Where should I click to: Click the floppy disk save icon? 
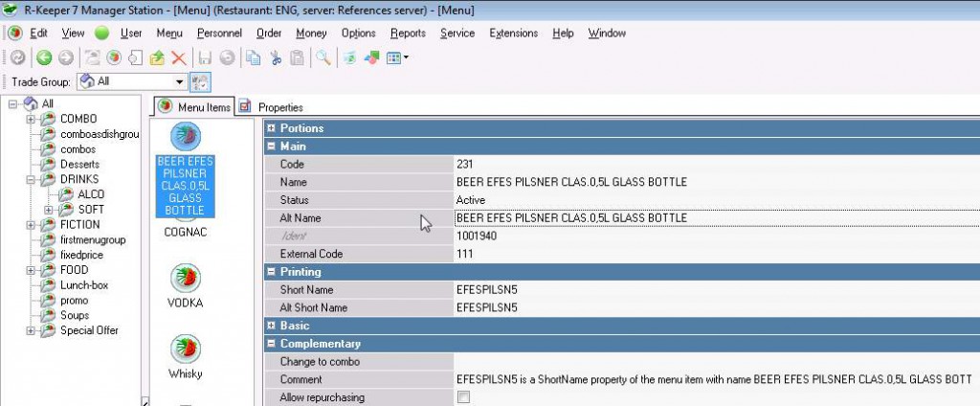coord(205,57)
